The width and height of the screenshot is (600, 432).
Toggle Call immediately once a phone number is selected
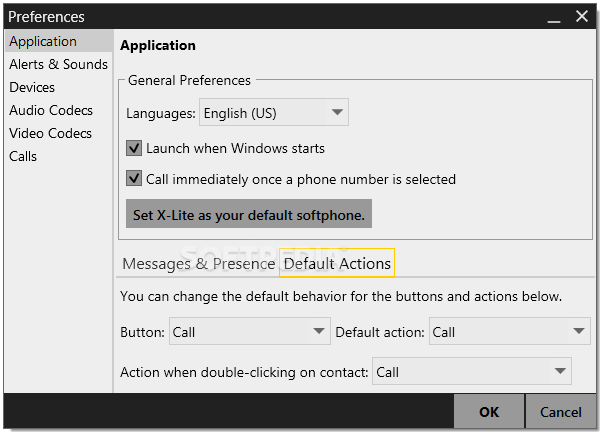click(134, 179)
